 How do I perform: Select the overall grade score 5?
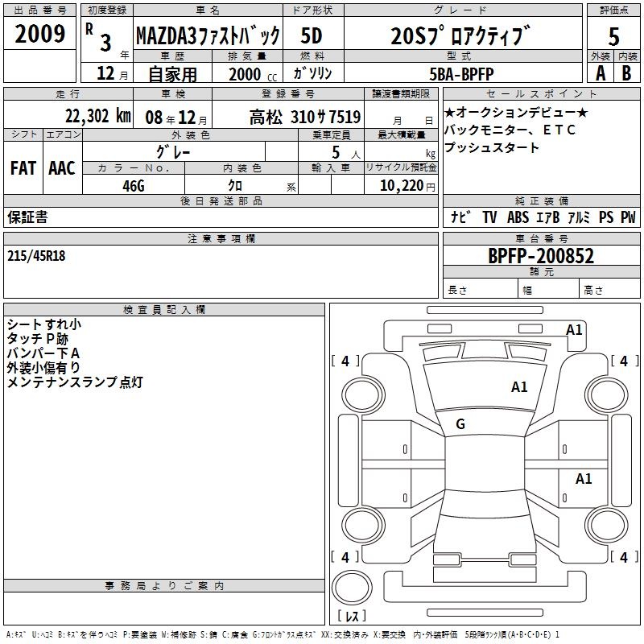pos(613,35)
